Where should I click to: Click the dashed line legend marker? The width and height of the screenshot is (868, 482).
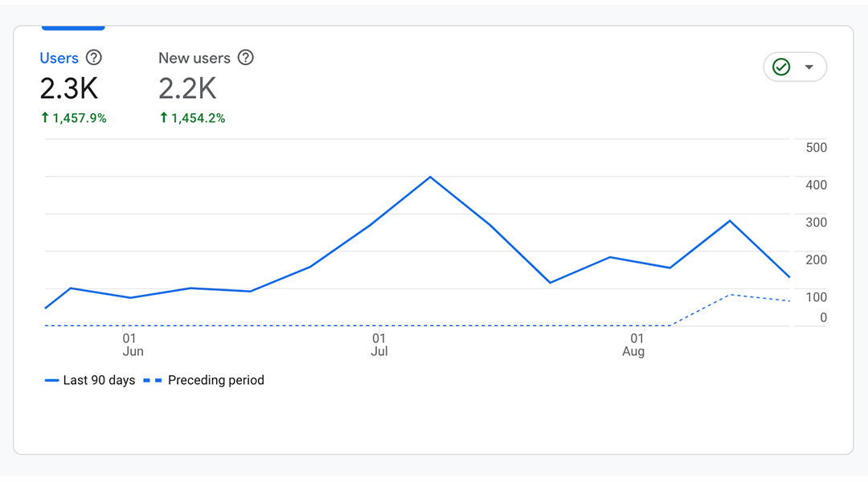pyautogui.click(x=153, y=381)
